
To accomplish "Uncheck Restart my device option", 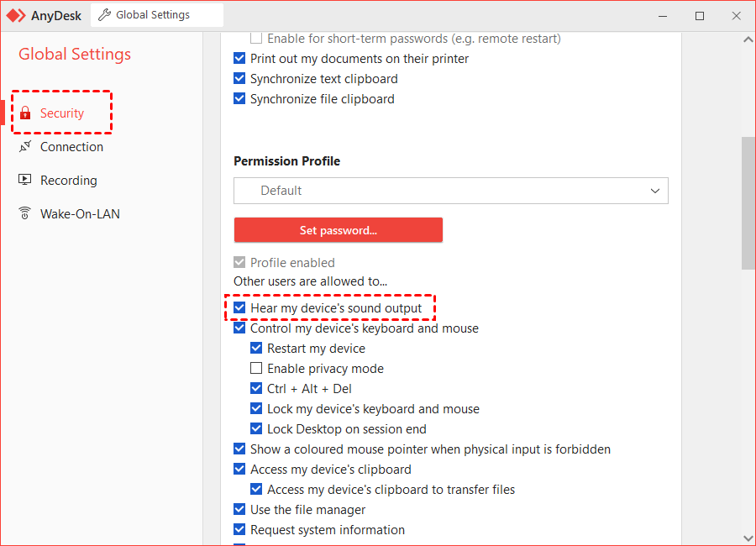I will (257, 349).
